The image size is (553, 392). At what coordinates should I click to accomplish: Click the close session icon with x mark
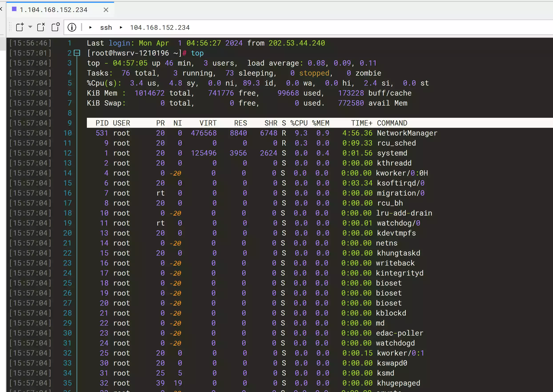click(x=41, y=27)
